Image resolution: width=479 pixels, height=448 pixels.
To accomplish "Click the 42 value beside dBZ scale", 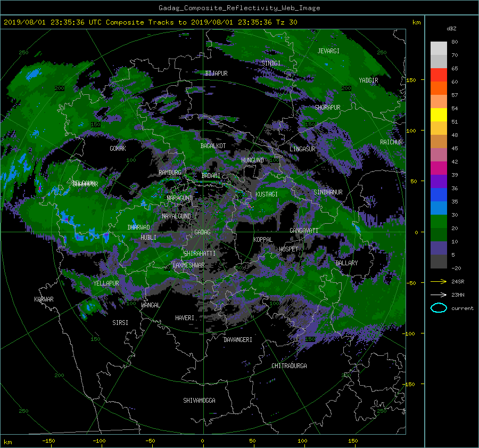I will click(455, 162).
